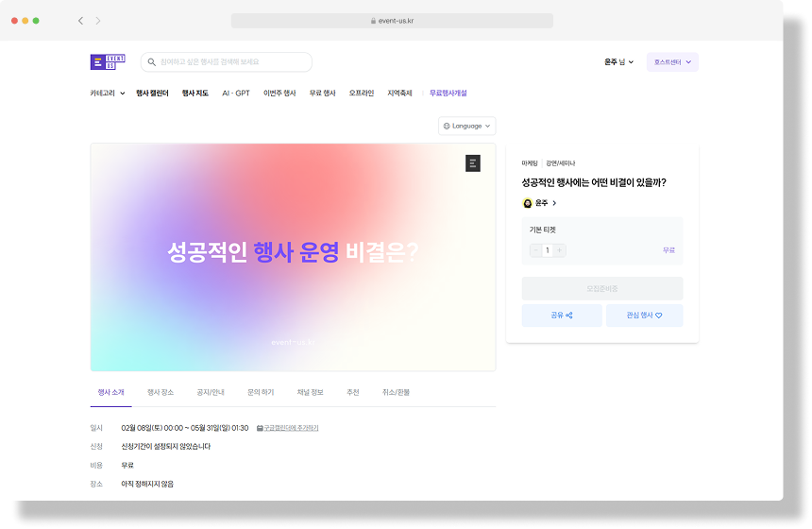Open 오프라인 menu

click(361, 94)
